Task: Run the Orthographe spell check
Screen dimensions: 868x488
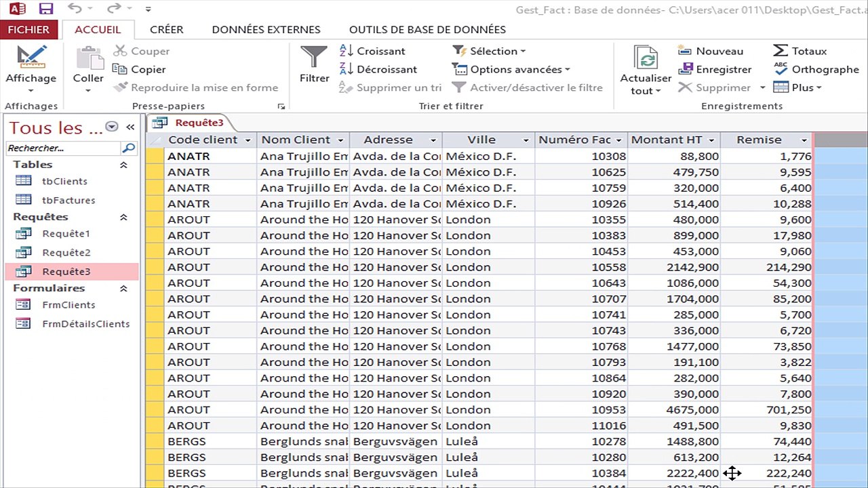Action: click(816, 69)
